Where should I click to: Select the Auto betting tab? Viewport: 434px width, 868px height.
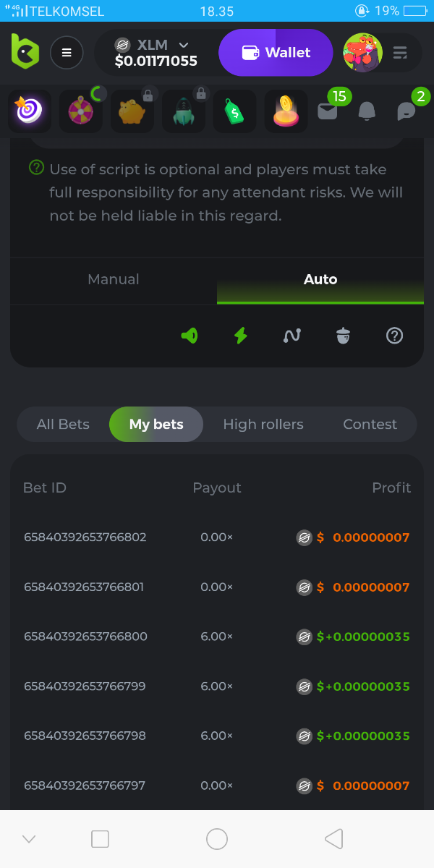tap(320, 279)
